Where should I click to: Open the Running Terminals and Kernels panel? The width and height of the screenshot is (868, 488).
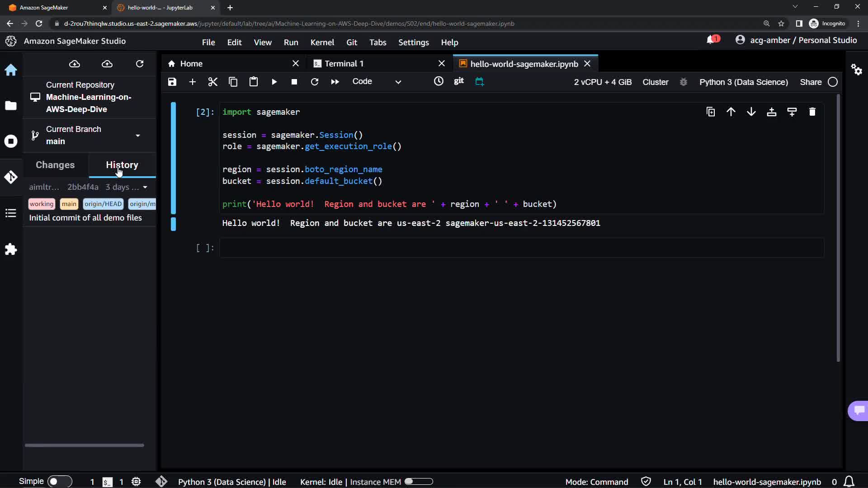point(11,141)
